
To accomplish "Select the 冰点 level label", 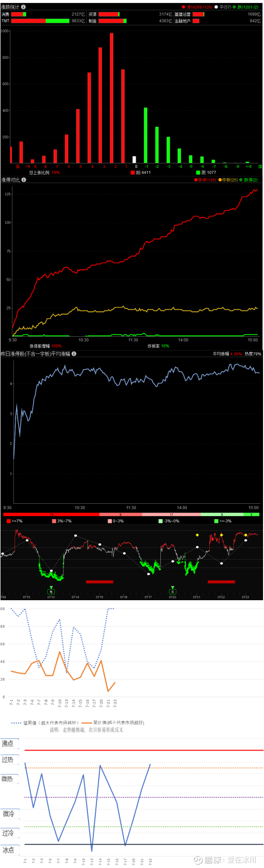I will click(8, 850).
